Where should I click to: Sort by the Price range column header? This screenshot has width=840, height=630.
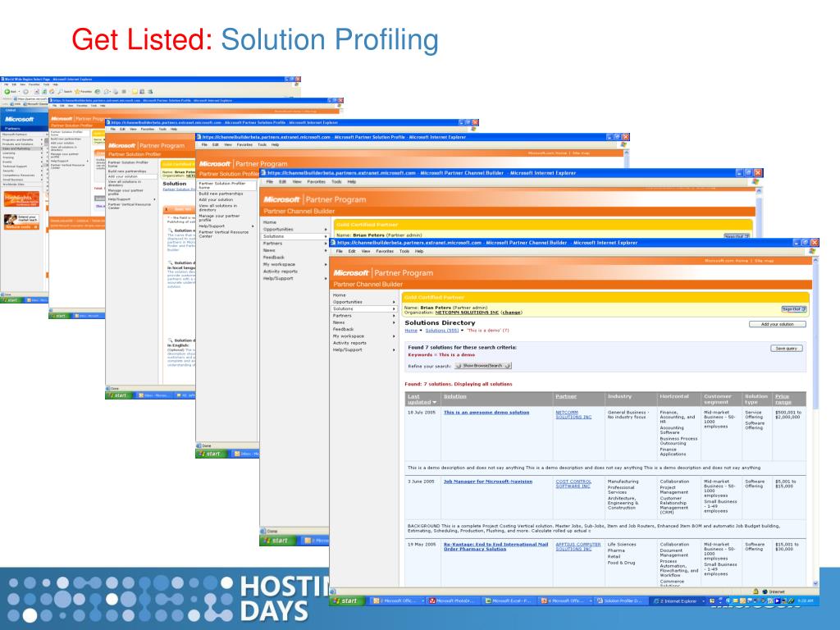[x=783, y=399]
